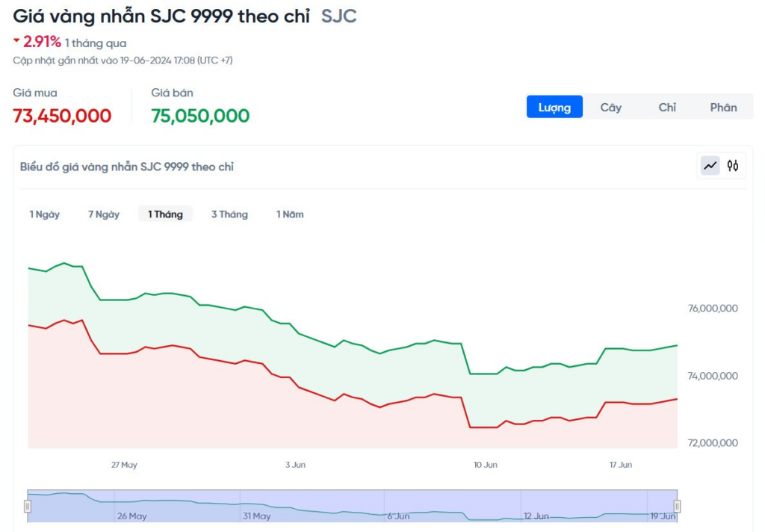This screenshot has width=765, height=532.
Task: Choose the Phân unit option
Action: point(723,108)
